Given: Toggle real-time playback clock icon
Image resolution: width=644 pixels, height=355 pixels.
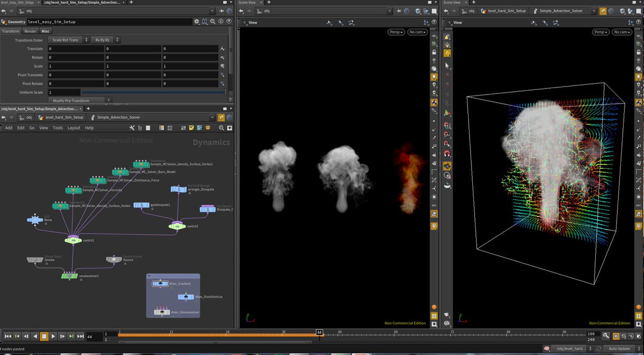Looking at the screenshot, I should (616, 336).
